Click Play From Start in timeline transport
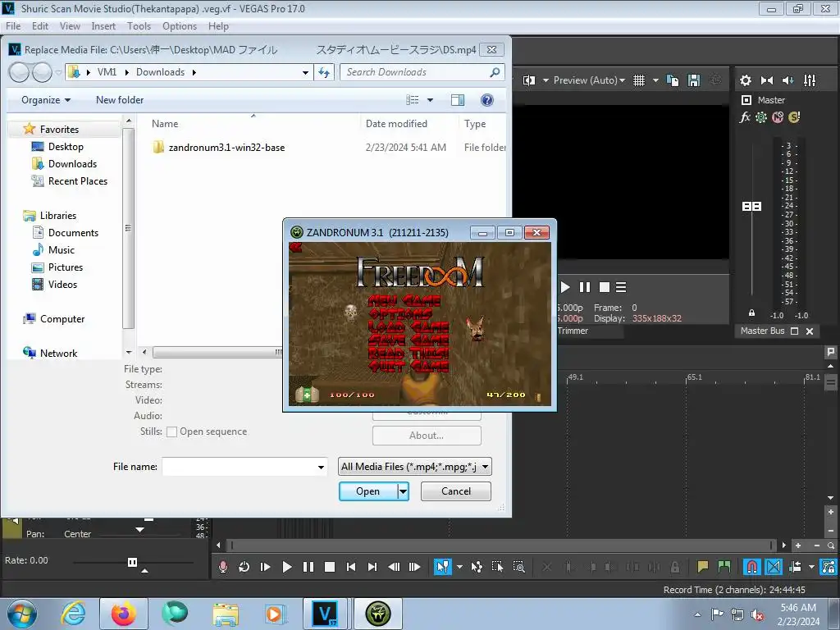Viewport: 840px width, 630px height. [265, 567]
